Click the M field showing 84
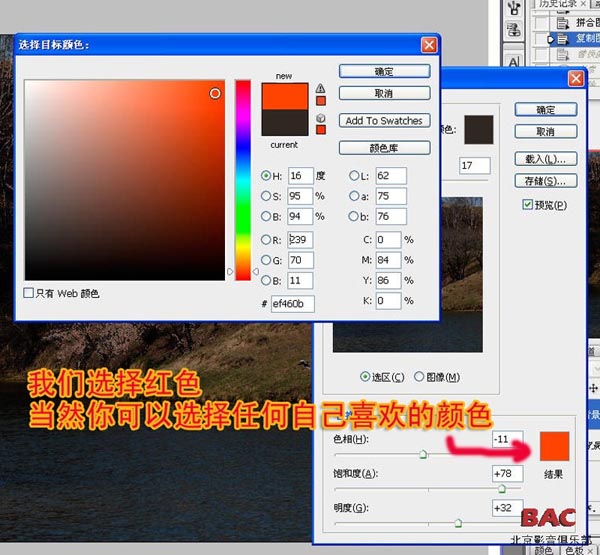Image resolution: width=600 pixels, height=555 pixels. click(388, 260)
